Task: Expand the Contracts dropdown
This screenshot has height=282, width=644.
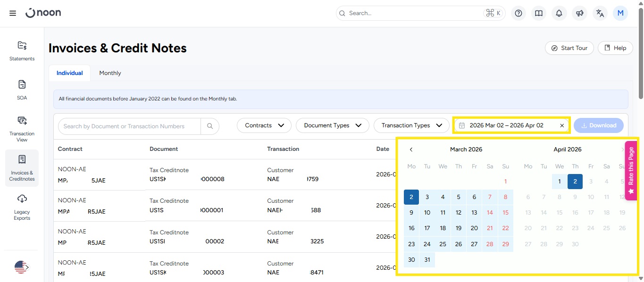Action: click(264, 125)
